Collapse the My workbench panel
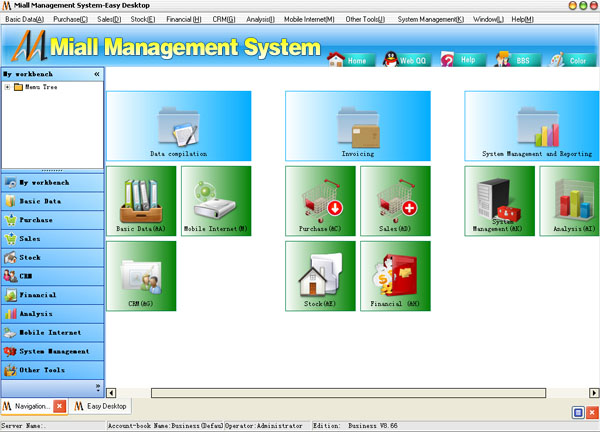Viewport: 600px width, 432px height. coord(97,74)
